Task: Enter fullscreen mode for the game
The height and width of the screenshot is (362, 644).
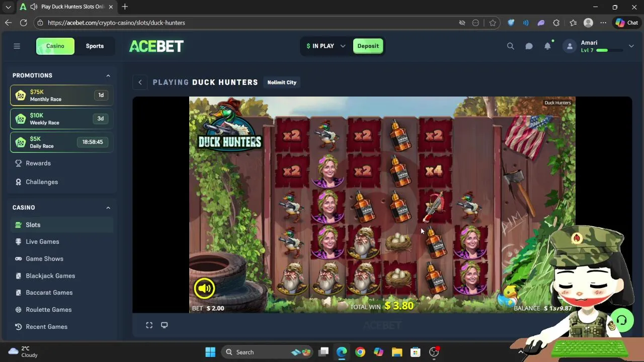Action: coord(149,325)
